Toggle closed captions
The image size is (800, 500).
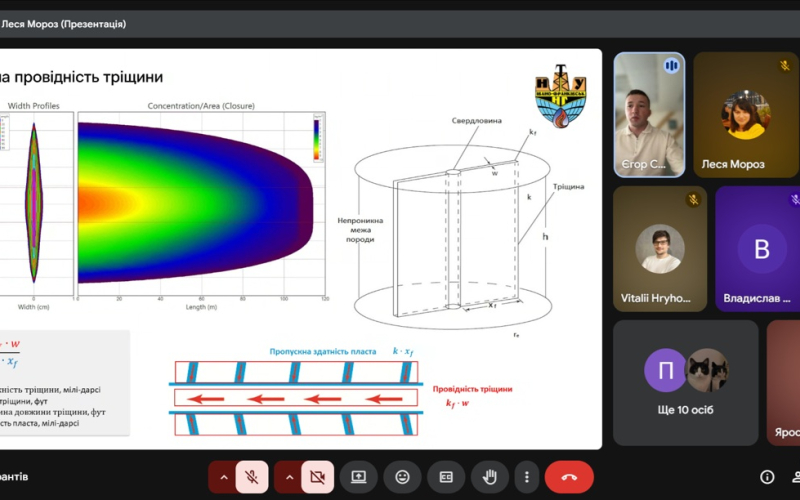point(446,477)
